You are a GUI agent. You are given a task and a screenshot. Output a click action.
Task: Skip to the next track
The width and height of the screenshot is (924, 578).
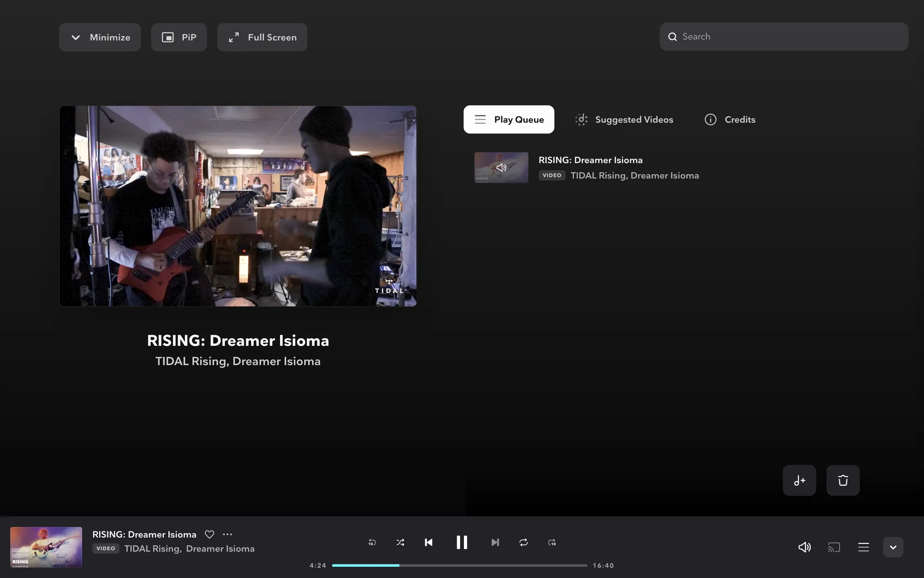point(495,542)
